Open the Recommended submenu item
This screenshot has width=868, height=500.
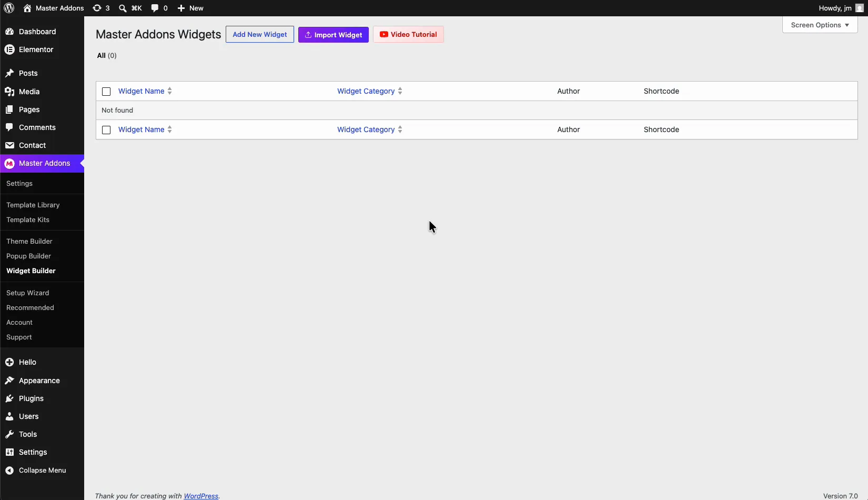(30, 307)
